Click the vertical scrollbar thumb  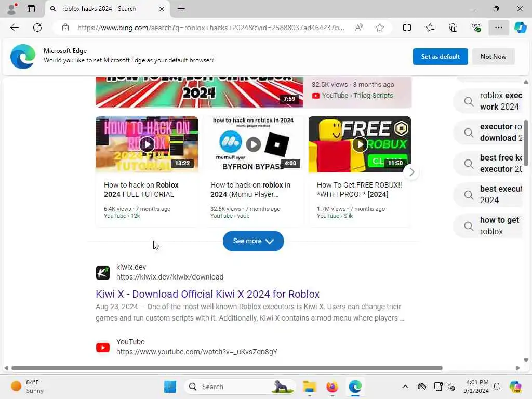526,143
